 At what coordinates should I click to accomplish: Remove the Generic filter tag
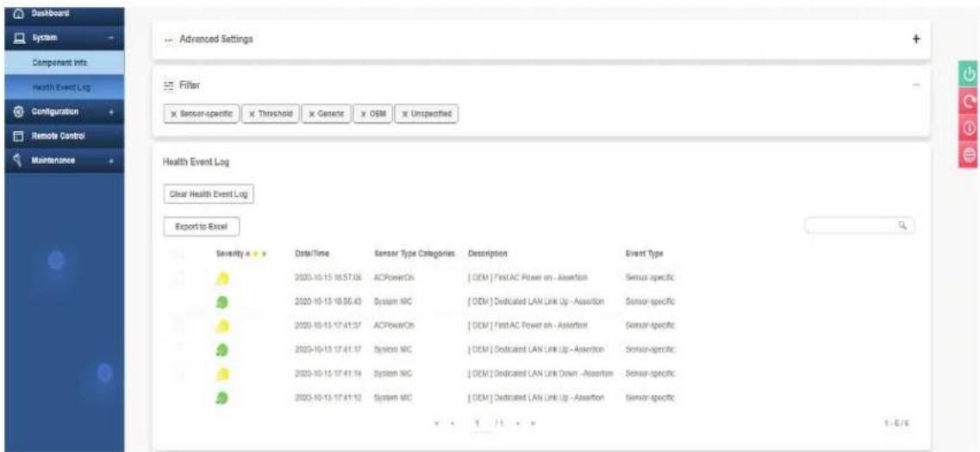310,115
